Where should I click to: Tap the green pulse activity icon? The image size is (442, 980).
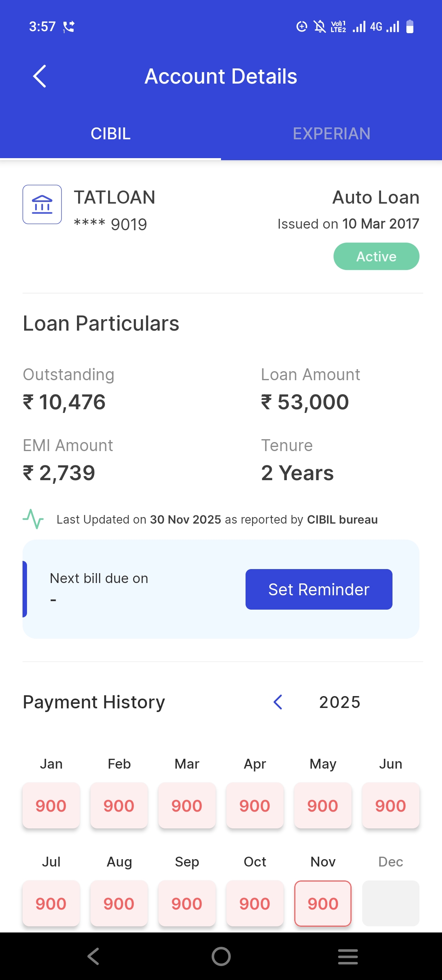click(x=33, y=519)
